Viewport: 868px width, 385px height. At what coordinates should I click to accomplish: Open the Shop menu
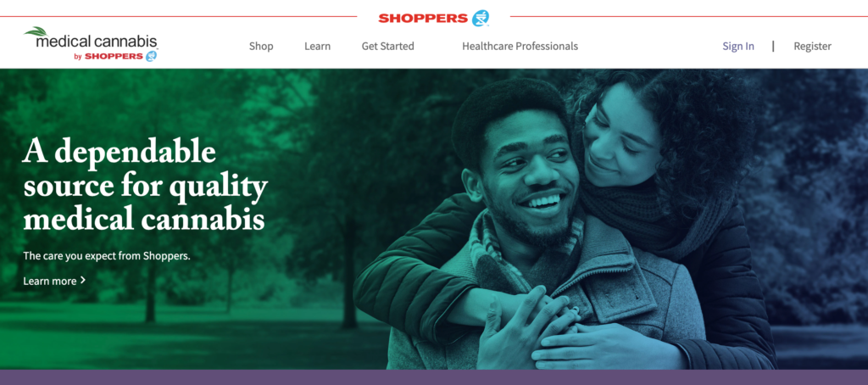point(261,47)
